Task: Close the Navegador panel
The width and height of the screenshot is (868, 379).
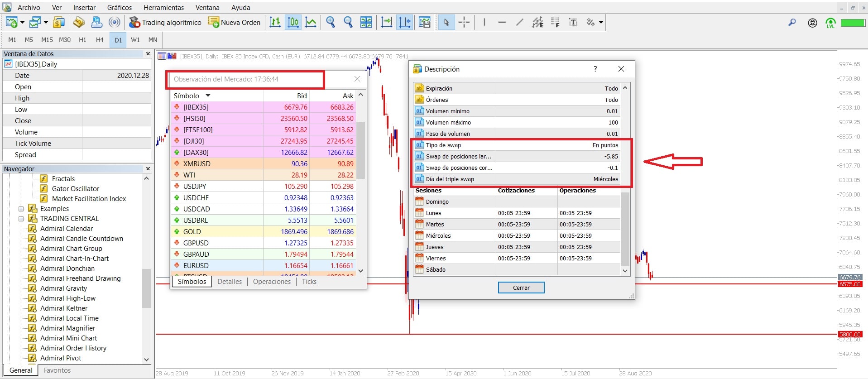Action: 148,168
